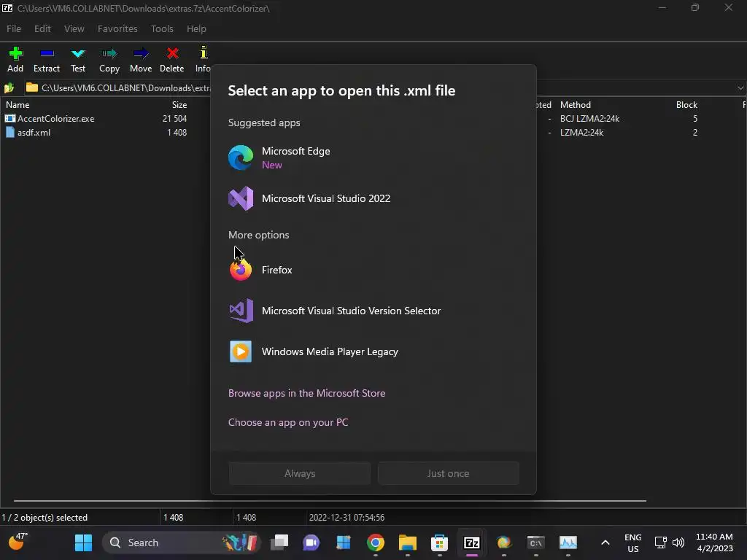Open the Windows Start menu
The width and height of the screenshot is (747, 560).
[83, 542]
